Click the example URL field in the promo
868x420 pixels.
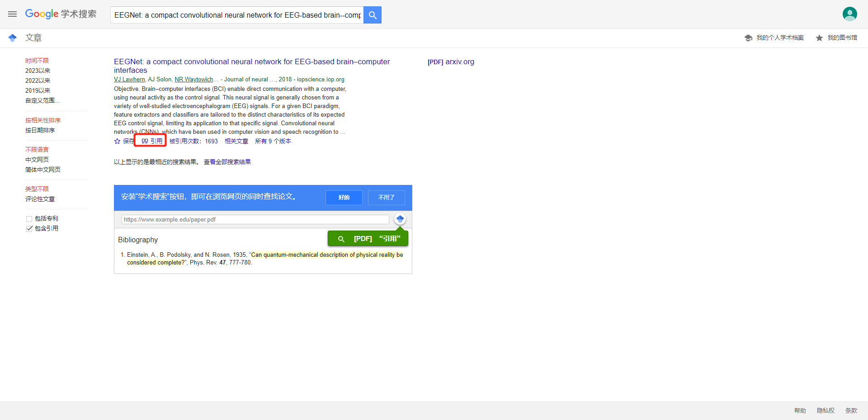(x=255, y=219)
